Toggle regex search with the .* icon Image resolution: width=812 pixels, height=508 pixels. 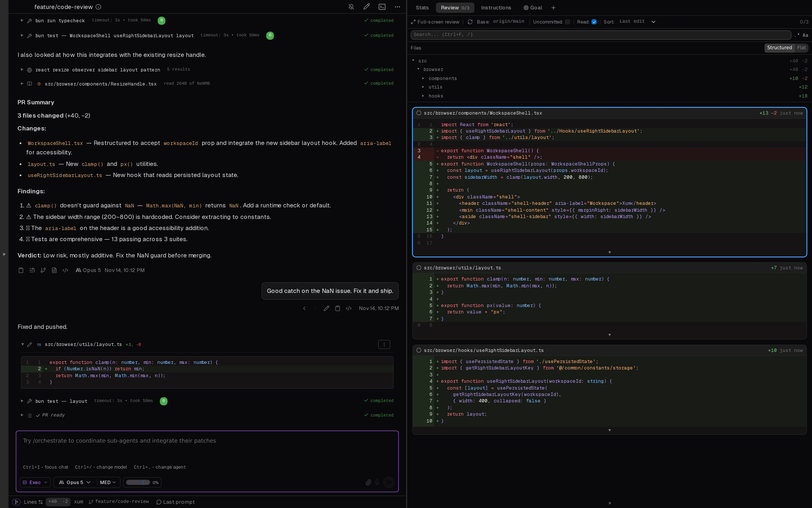[797, 35]
